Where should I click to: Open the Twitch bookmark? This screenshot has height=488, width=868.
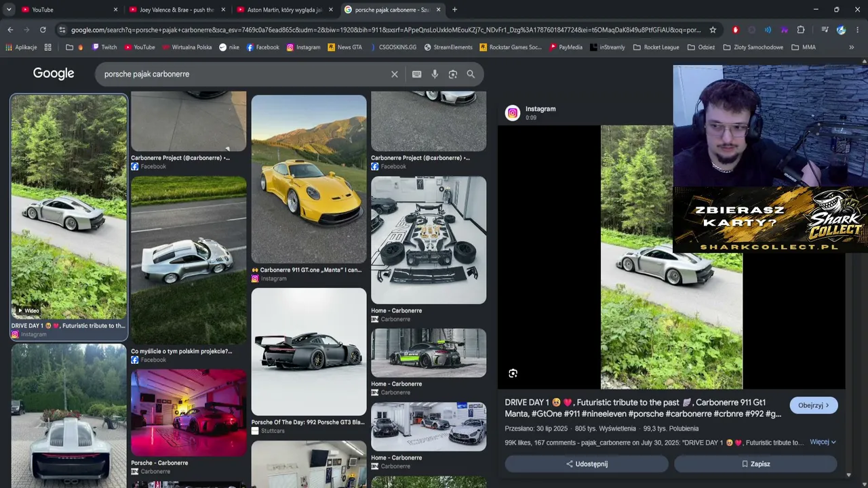pos(104,47)
